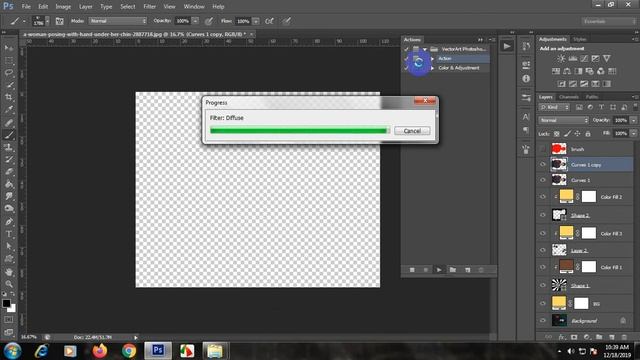Hide the Background layer
Image resolution: width=640 pixels, height=360 pixels.
tap(542, 320)
